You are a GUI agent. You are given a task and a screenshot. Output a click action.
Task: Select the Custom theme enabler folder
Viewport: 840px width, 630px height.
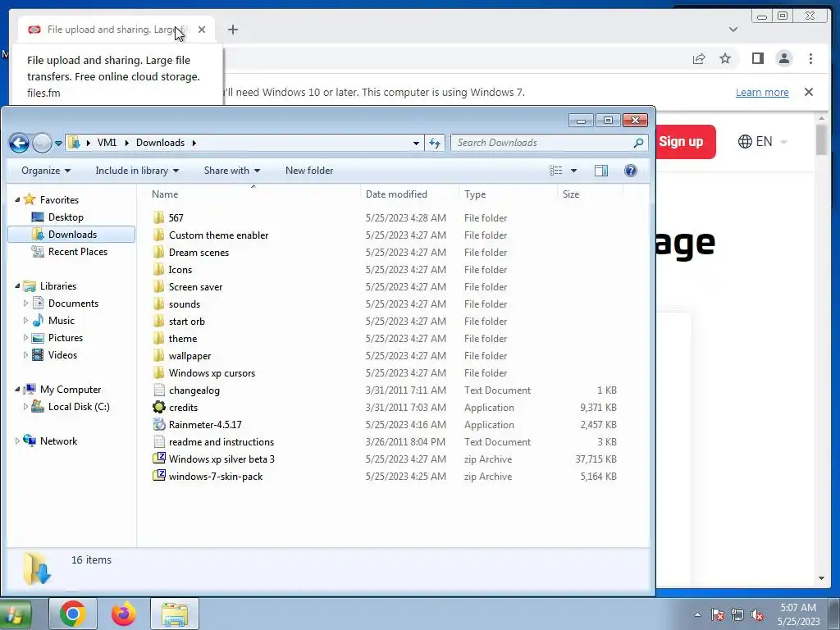click(218, 235)
